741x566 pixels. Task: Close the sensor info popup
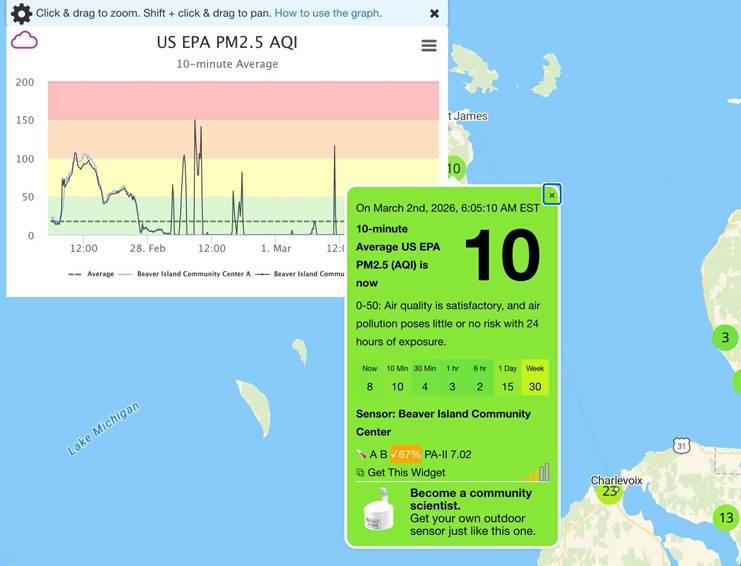[552, 195]
